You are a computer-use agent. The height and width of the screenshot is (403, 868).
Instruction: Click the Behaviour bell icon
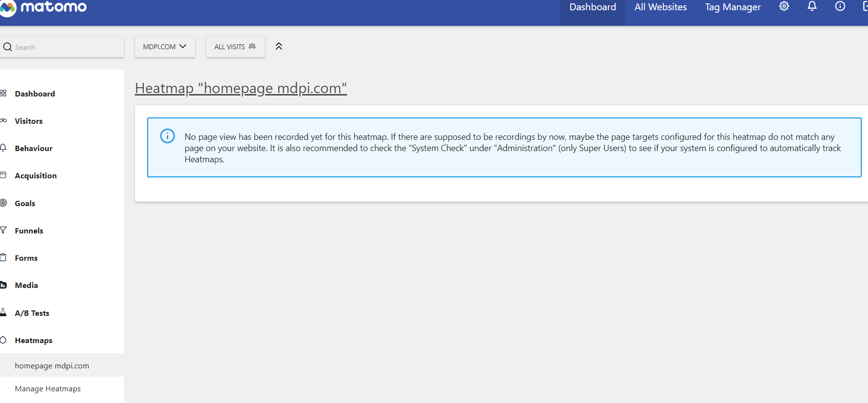tap(3, 148)
